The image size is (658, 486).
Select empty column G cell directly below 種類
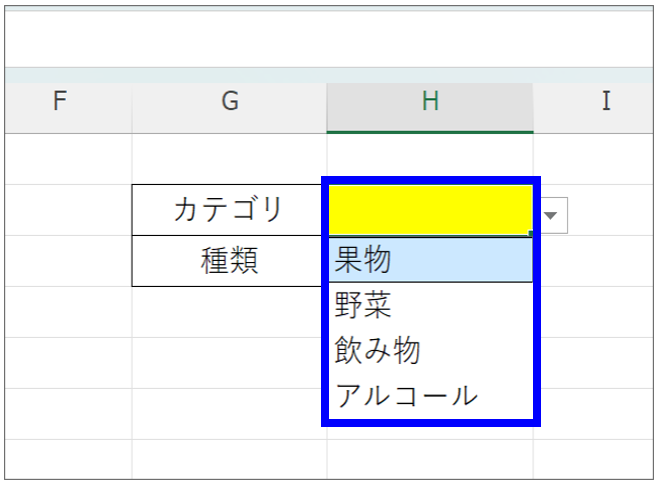pyautogui.click(x=230, y=312)
